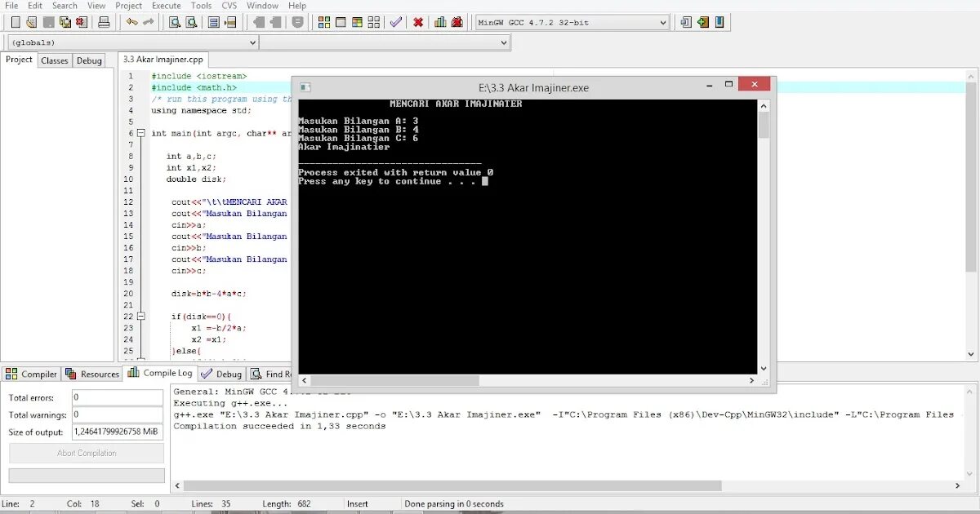Switch to the bottom Debug tab with checkmark
The image size is (980, 514).
(221, 374)
